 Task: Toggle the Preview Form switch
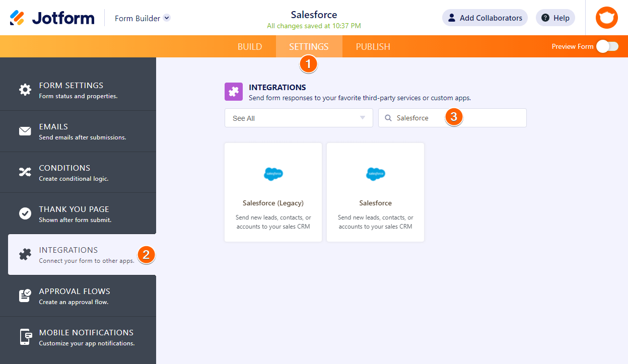coord(607,46)
